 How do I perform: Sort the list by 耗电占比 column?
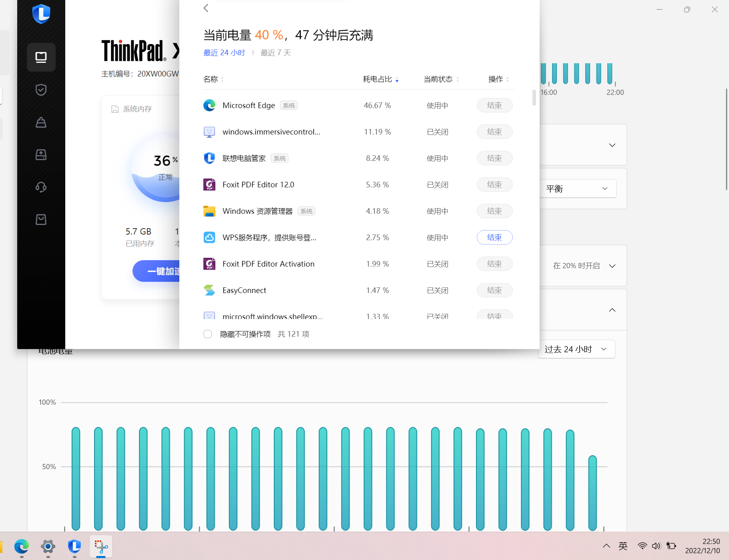pos(381,79)
